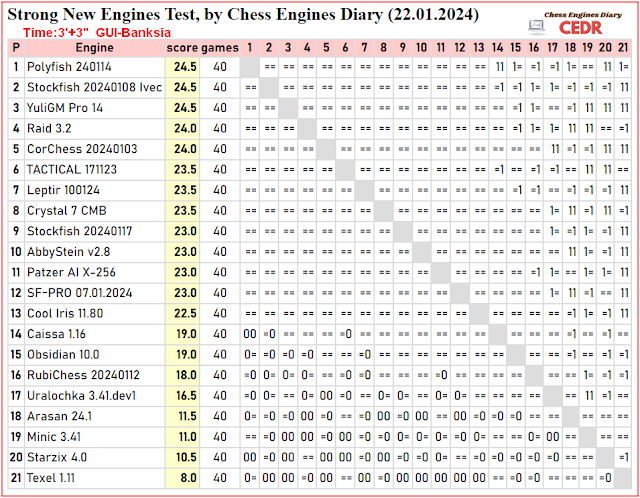Click rank number 5 in P column
The image size is (640, 498).
pos(16,149)
